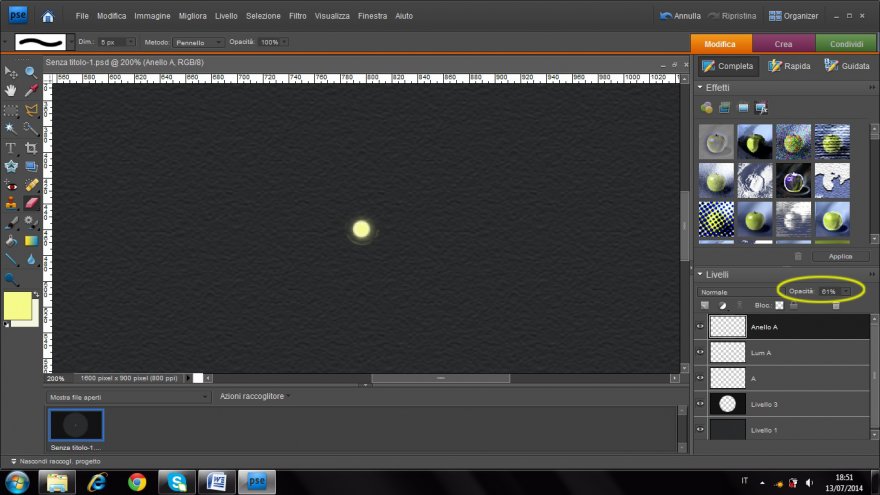This screenshot has height=495, width=880.
Task: Select the Horizontal Type tool
Action: pyautogui.click(x=11, y=148)
